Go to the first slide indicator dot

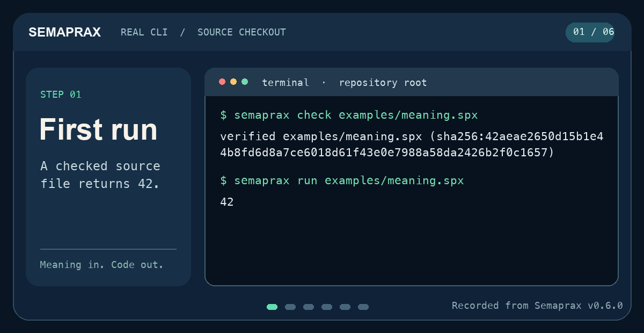coord(272,307)
